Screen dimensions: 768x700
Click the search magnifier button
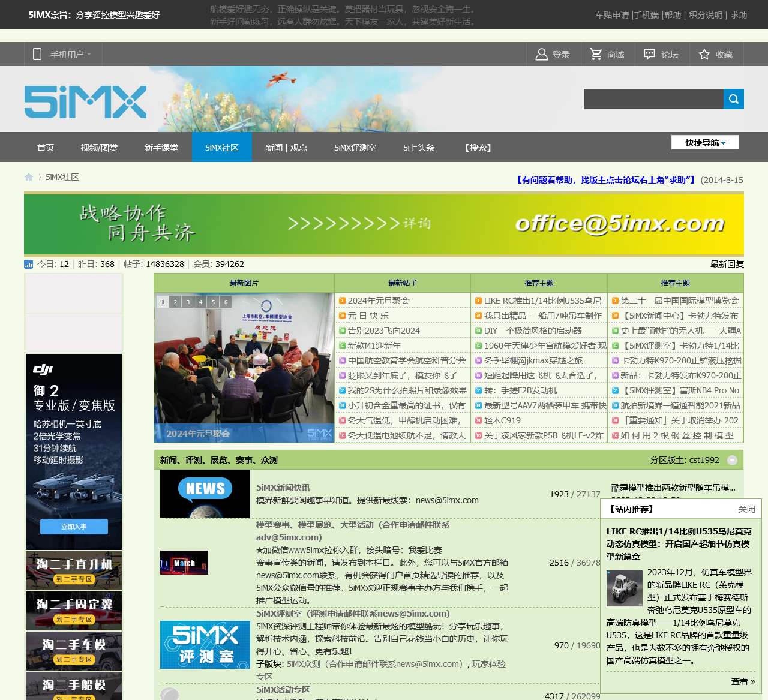coord(733,99)
